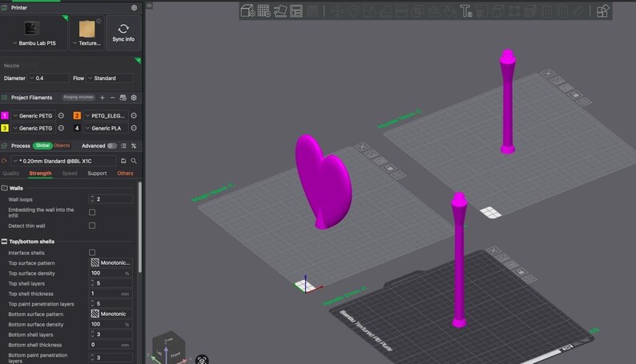Click the Purging volumes button
This screenshot has height=364, width=636.
coord(78,97)
